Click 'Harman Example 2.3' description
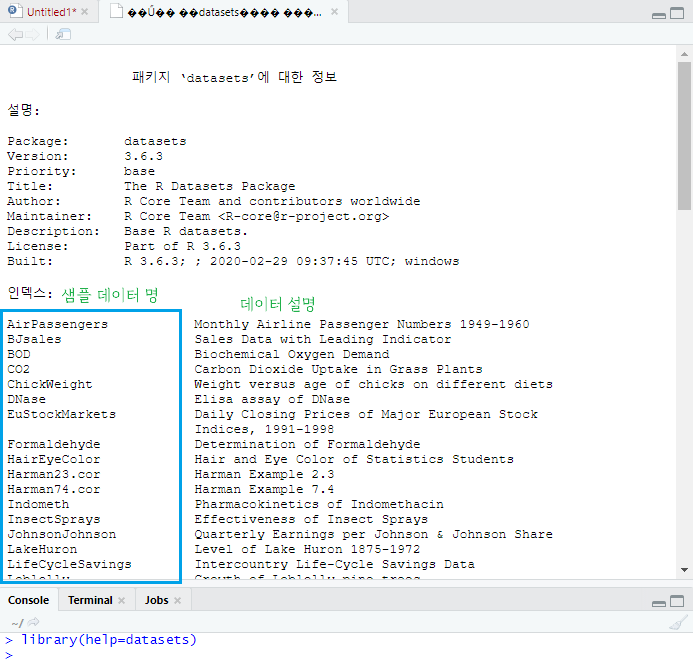This screenshot has width=693, height=663. (x=264, y=475)
